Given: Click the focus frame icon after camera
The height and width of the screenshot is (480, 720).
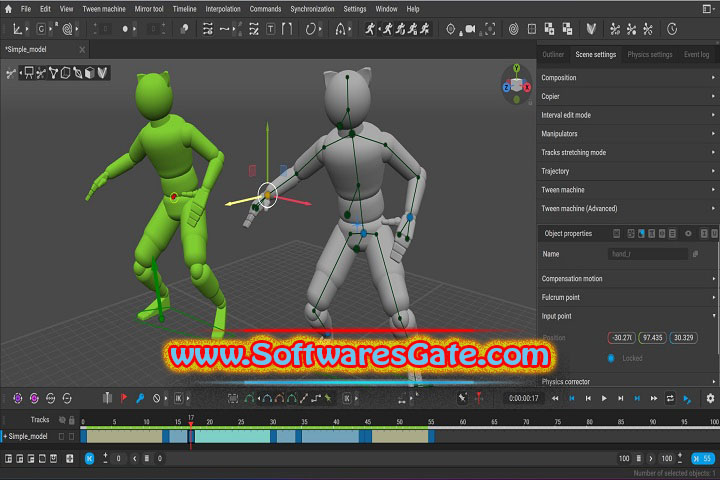Looking at the screenshot, I should (x=490, y=29).
